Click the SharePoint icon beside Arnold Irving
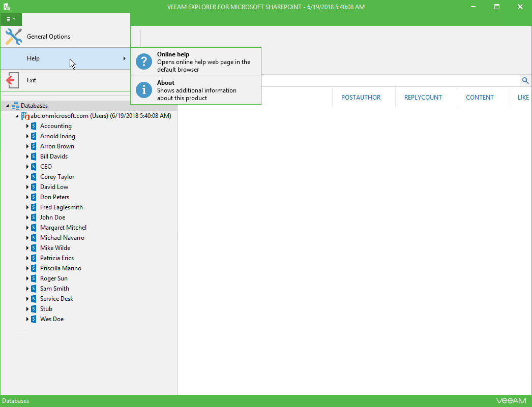Viewport: 532px width, 407px height. click(x=34, y=136)
